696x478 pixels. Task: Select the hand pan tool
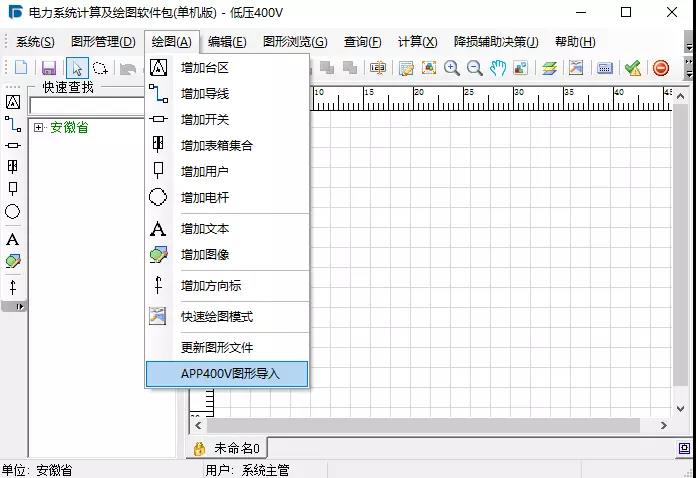tap(498, 68)
